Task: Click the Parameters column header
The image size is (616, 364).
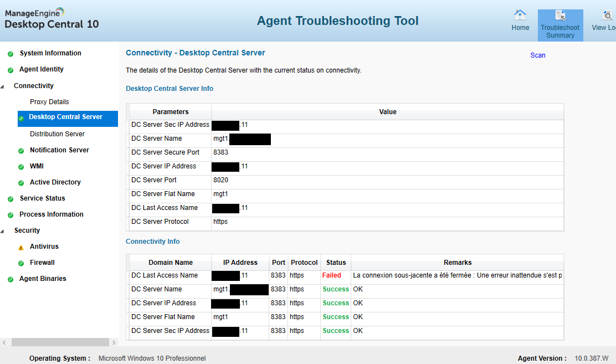Action: 171,112
